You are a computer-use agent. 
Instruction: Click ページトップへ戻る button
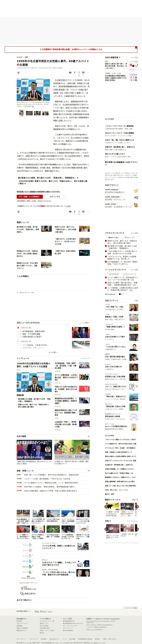(x=130, y=608)
